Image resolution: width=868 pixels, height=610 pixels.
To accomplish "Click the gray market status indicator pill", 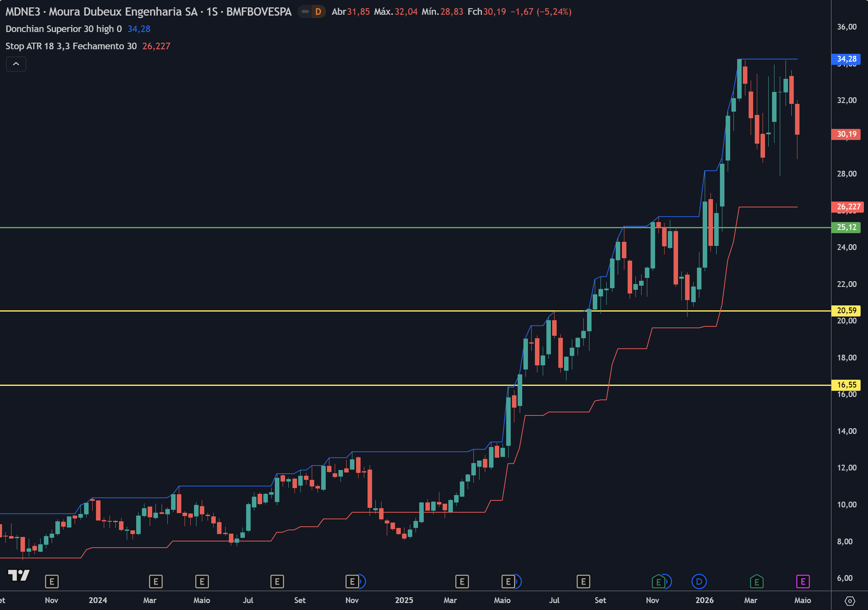I will [305, 12].
